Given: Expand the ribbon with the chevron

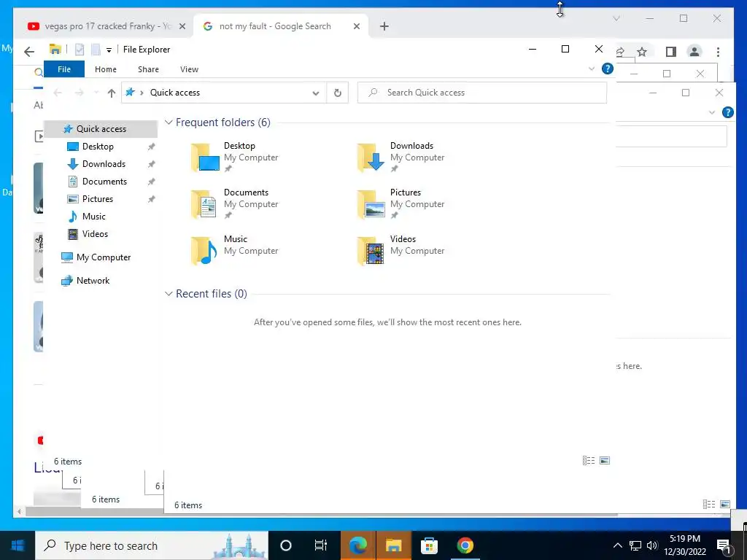Looking at the screenshot, I should pos(592,69).
